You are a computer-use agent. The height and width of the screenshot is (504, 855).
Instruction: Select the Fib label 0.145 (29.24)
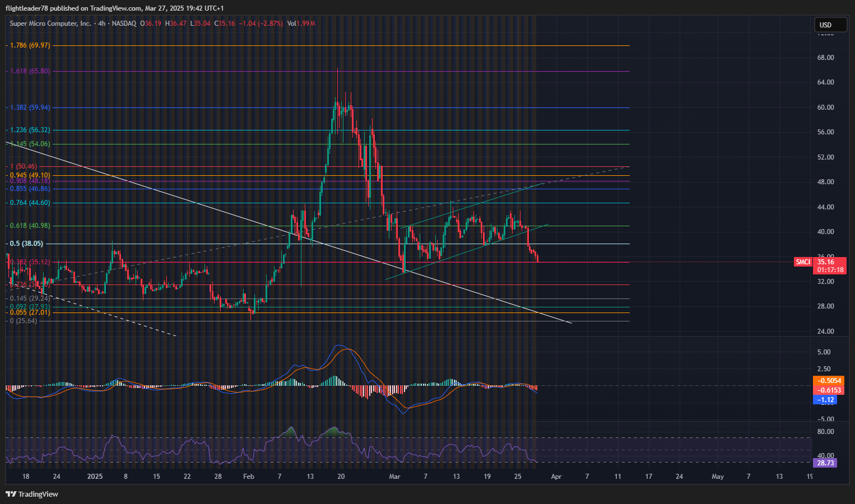pos(30,298)
